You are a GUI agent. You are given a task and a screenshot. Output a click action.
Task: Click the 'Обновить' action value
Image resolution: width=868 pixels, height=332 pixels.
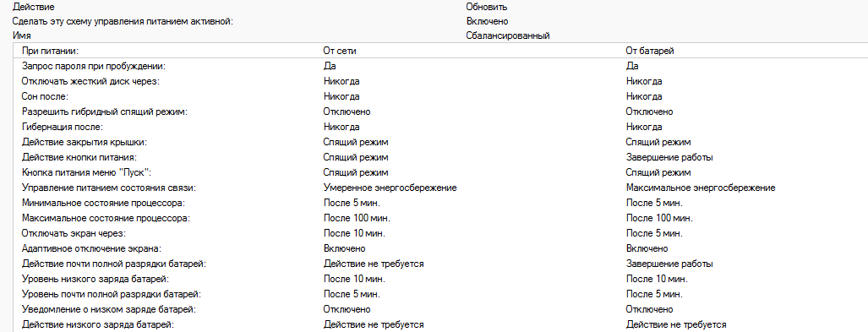pyautogui.click(x=487, y=8)
